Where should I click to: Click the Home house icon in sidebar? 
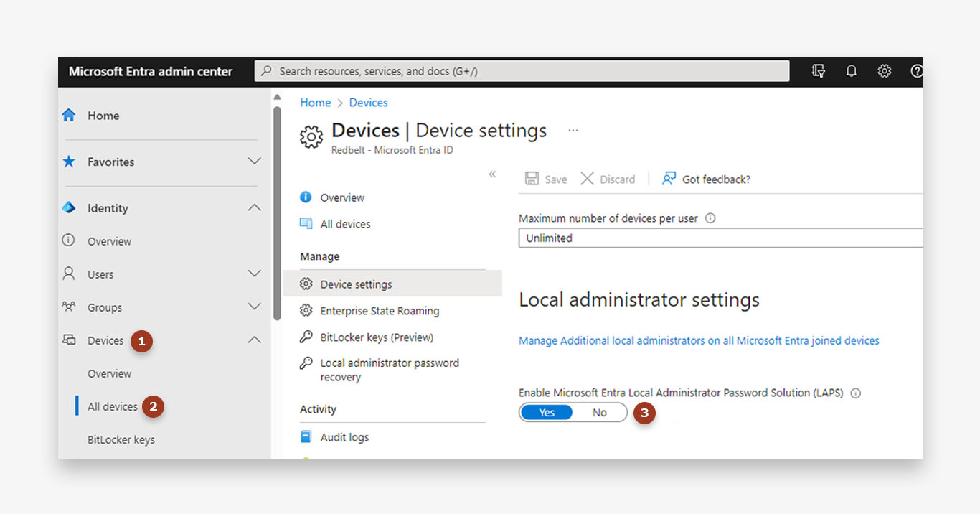[69, 115]
